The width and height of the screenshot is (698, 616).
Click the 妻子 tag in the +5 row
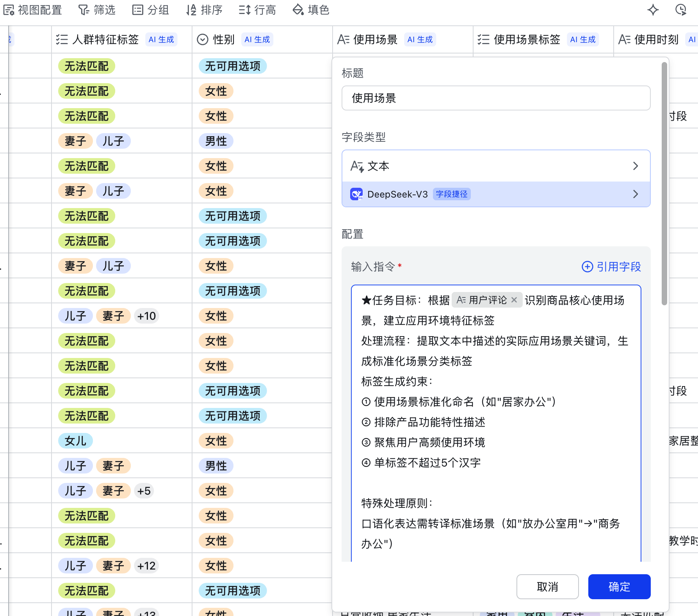tap(113, 491)
